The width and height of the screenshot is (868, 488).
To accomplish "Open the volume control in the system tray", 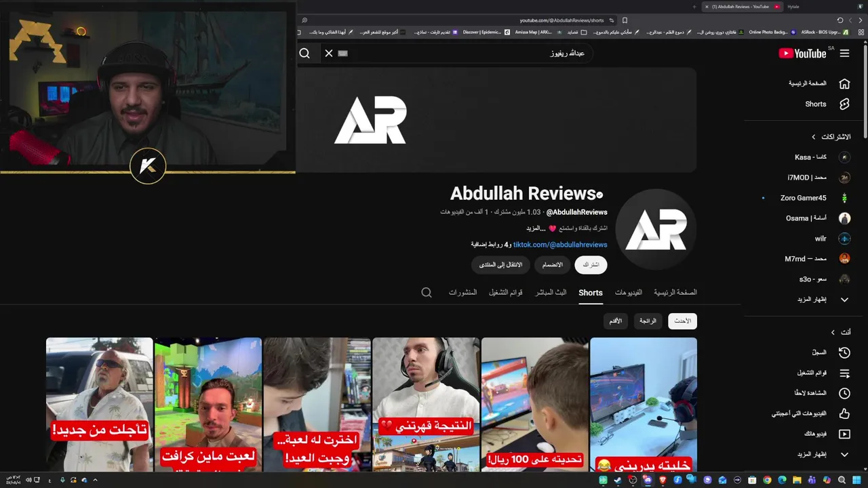I will coord(28,480).
